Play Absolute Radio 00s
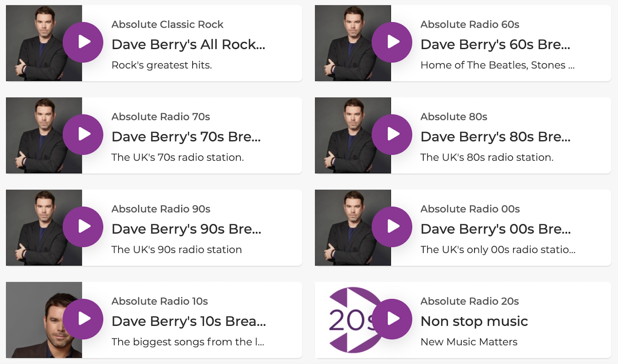Screen dimensions: 618x364 [392, 226]
